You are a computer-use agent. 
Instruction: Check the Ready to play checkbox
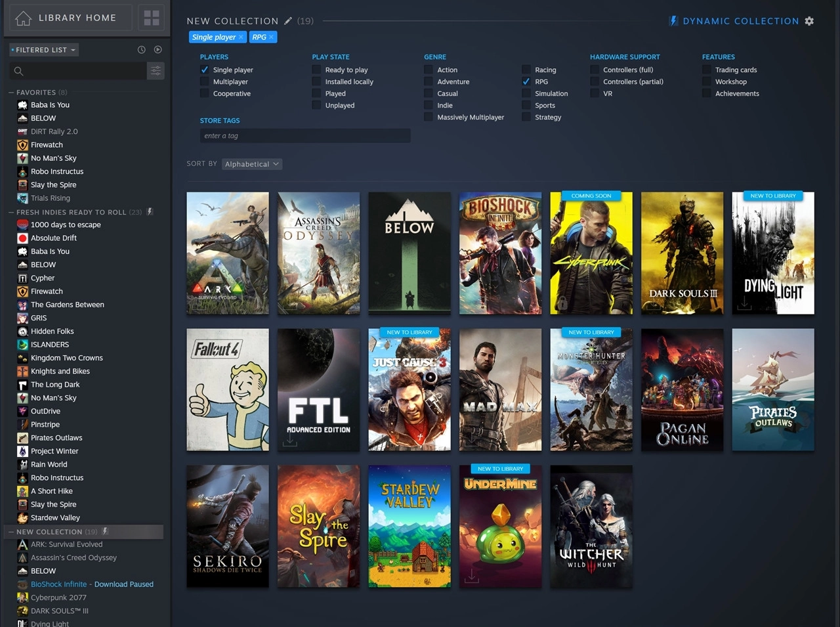[x=317, y=70]
